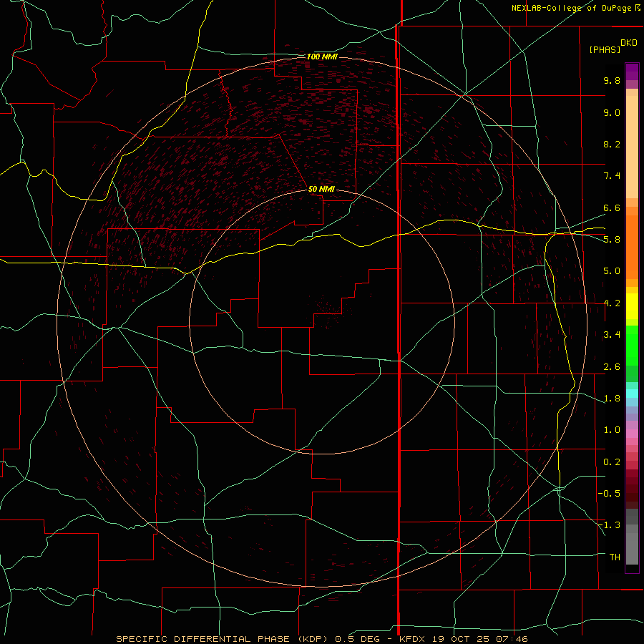Pick the bright green band on color bar
The height and width of the screenshot is (644, 644).
point(632,346)
